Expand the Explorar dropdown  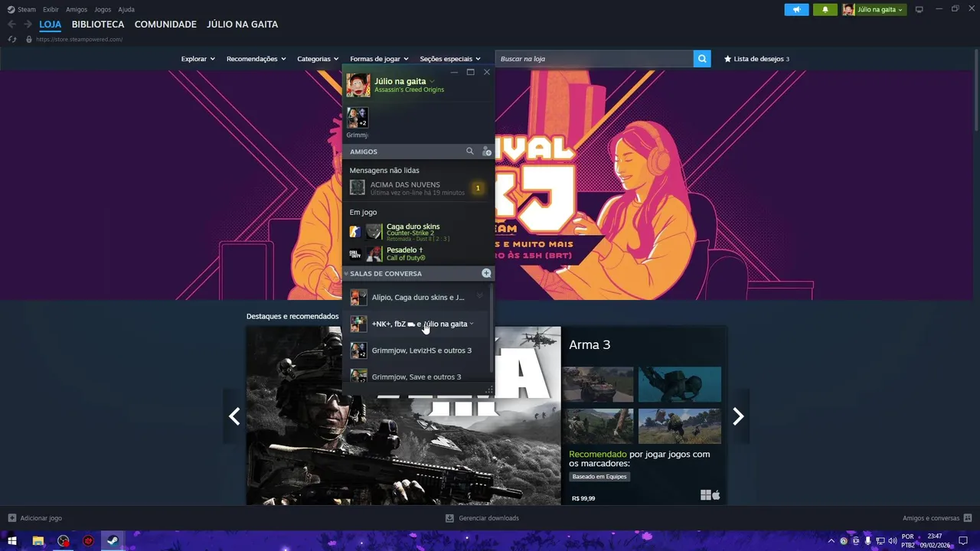[198, 59]
